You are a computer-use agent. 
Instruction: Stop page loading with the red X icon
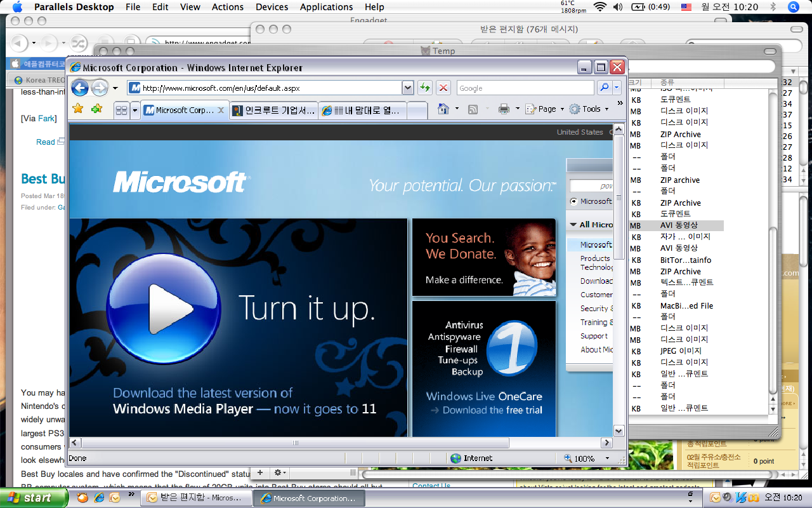(x=443, y=88)
